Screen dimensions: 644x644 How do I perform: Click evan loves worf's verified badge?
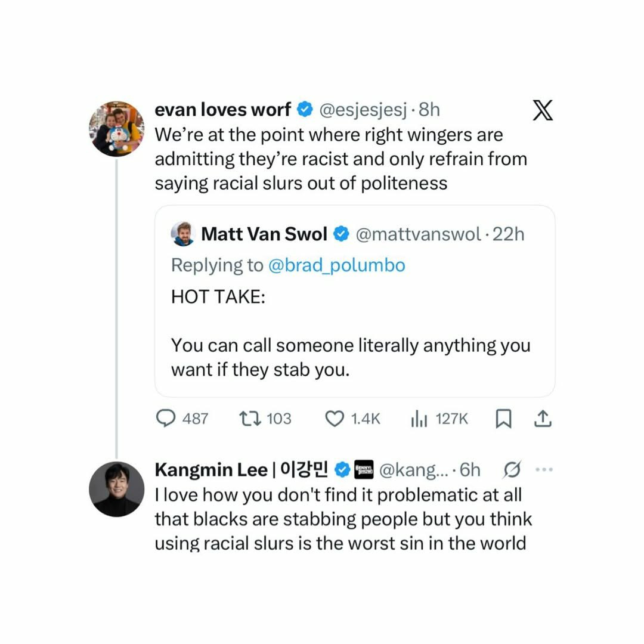click(x=305, y=110)
